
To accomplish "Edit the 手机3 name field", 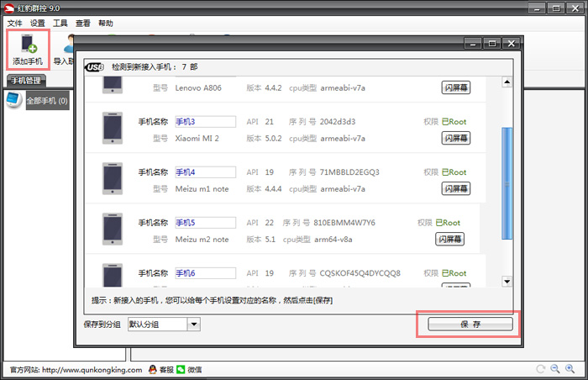I will (x=206, y=122).
